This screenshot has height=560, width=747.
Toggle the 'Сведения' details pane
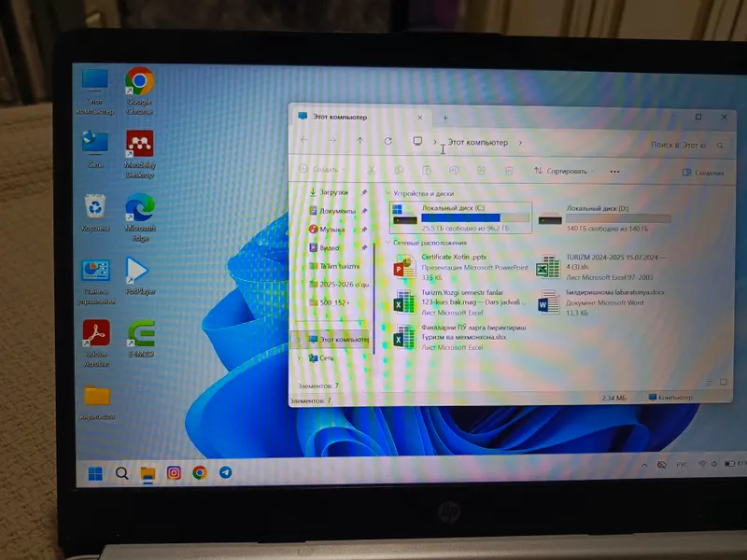click(x=703, y=173)
